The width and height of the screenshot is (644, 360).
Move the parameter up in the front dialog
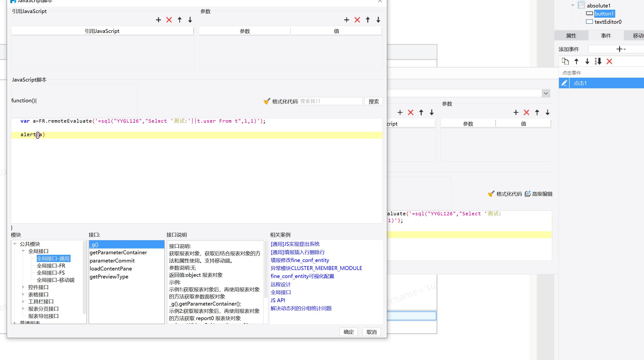point(368,20)
